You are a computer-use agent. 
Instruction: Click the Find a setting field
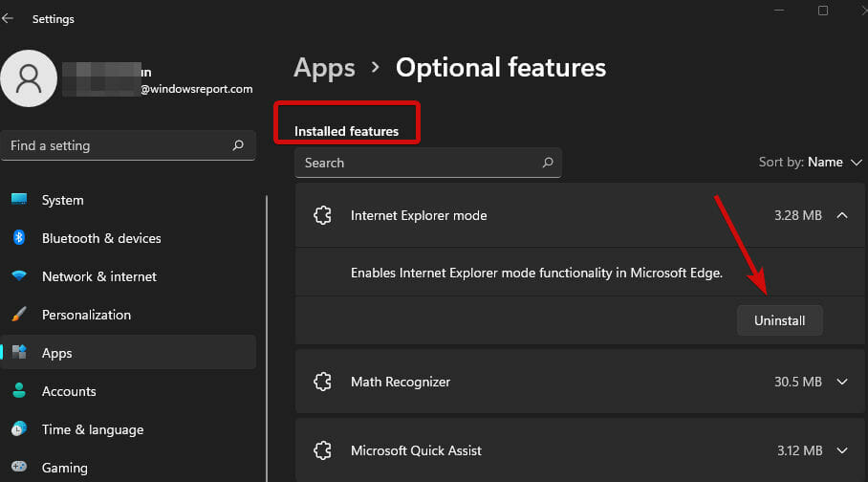pos(128,145)
